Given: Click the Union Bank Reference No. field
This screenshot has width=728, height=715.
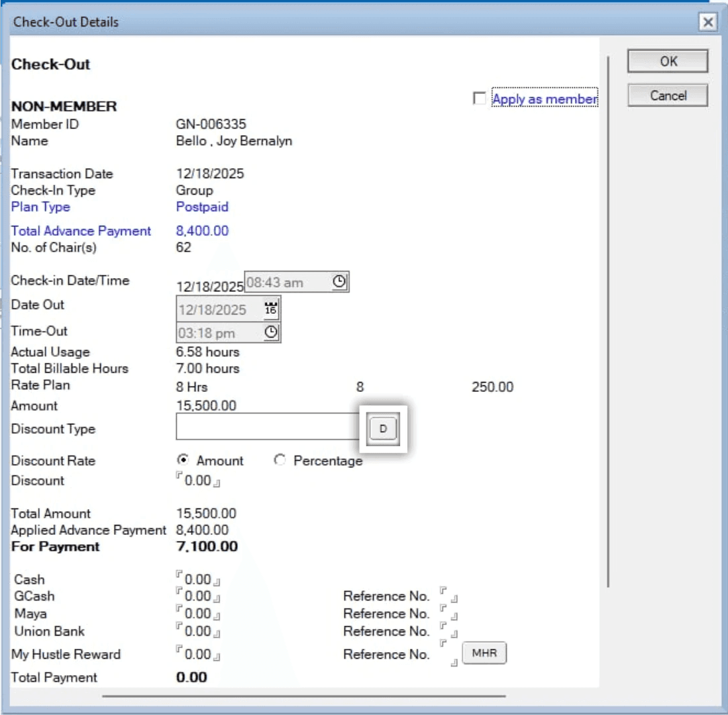Looking at the screenshot, I should pos(449,630).
